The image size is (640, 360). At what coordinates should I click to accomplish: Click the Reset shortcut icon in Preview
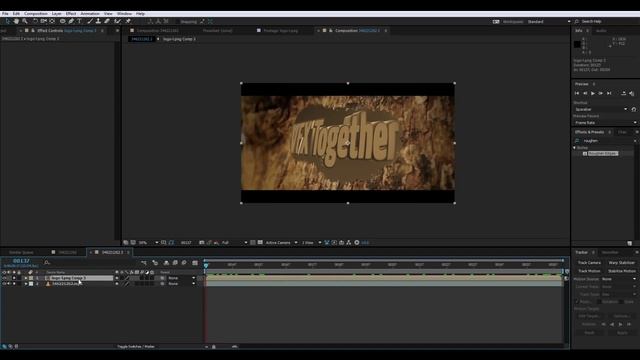pyautogui.click(x=634, y=109)
